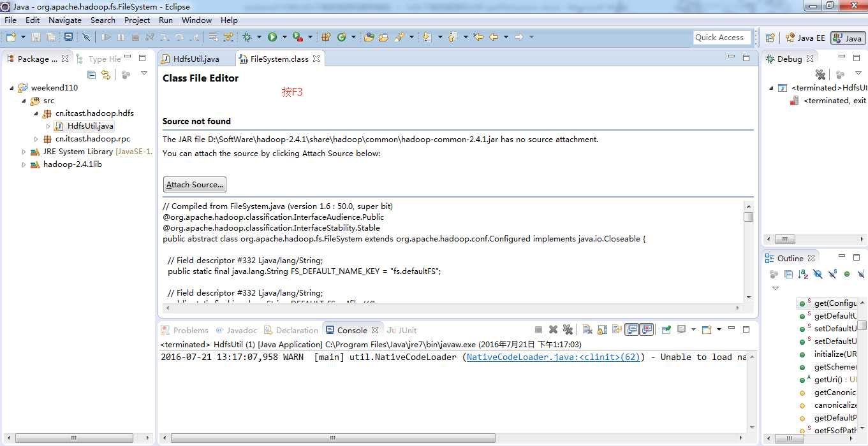Click the Attach Source... button
This screenshot has width=868, height=446.
coord(195,185)
